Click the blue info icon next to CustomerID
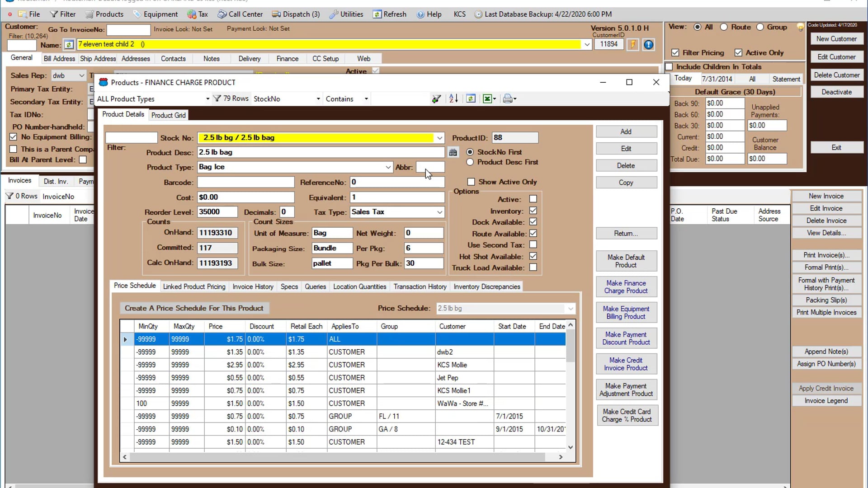This screenshot has height=488, width=868. click(x=648, y=45)
